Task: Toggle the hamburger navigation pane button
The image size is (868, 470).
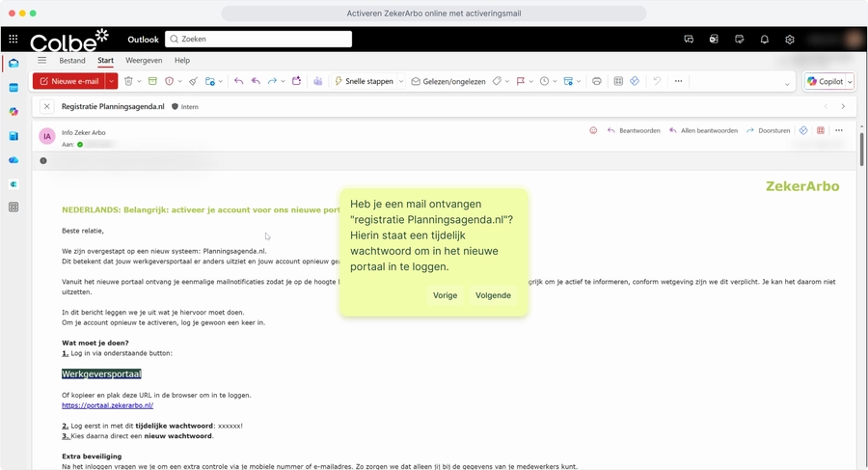Action: tap(41, 61)
